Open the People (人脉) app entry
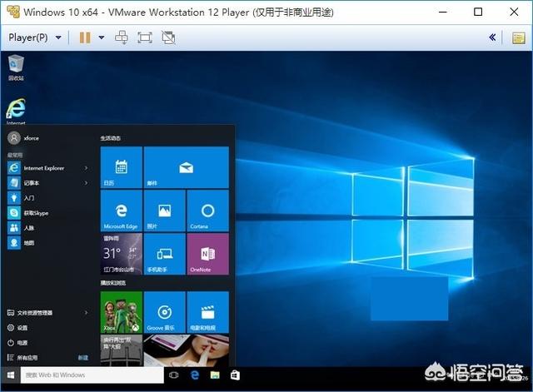533x392 pixels. tap(47, 228)
